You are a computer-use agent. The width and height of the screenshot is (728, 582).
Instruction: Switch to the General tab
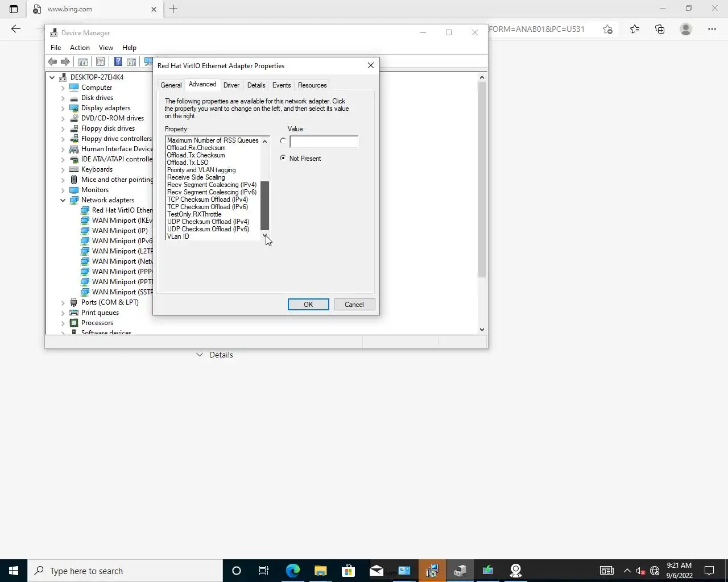(x=171, y=85)
